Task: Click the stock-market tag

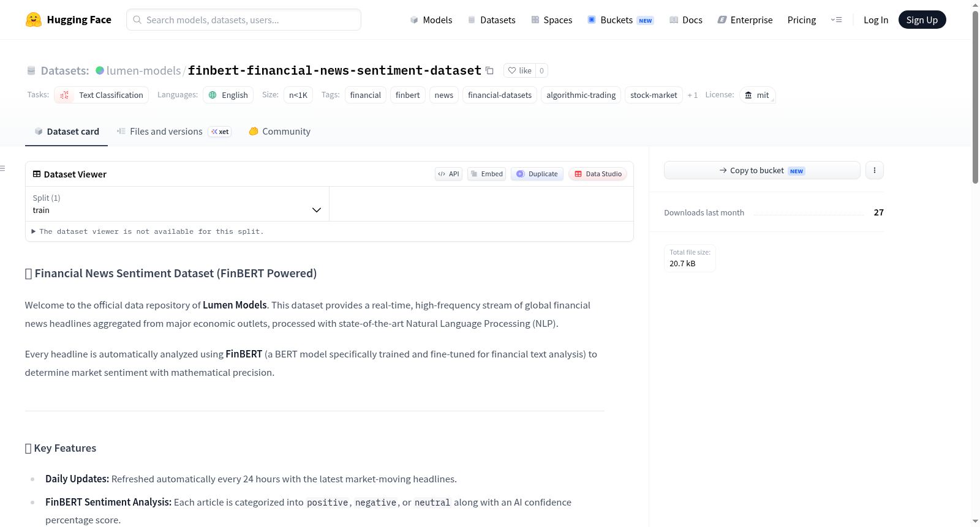Action: tap(654, 95)
